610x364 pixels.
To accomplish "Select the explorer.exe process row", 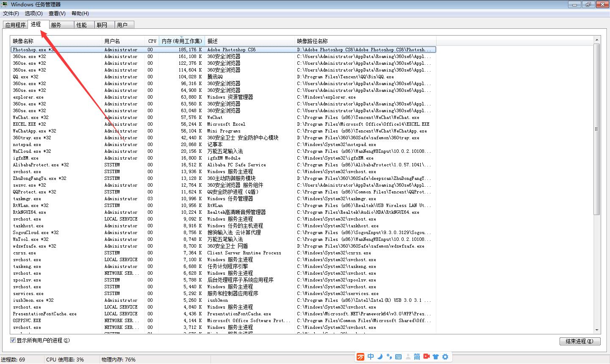I will [223, 97].
